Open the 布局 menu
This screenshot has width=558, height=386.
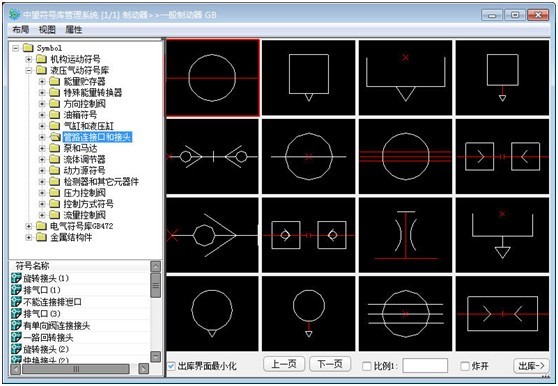(21, 30)
